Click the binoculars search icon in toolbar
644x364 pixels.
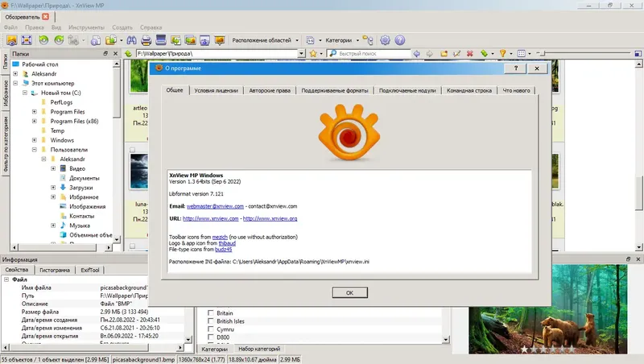(131, 40)
